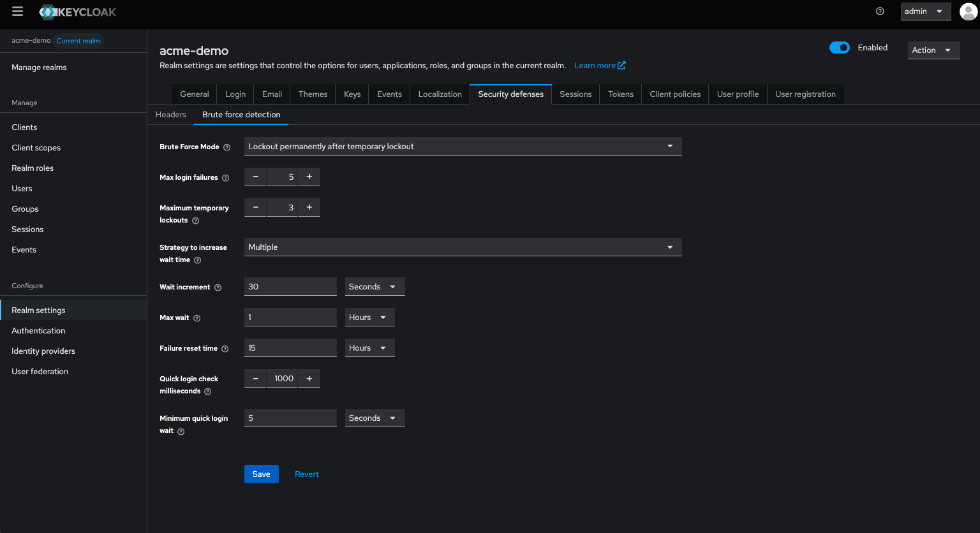Open the User profile tab
The height and width of the screenshot is (533, 980).
click(x=738, y=94)
